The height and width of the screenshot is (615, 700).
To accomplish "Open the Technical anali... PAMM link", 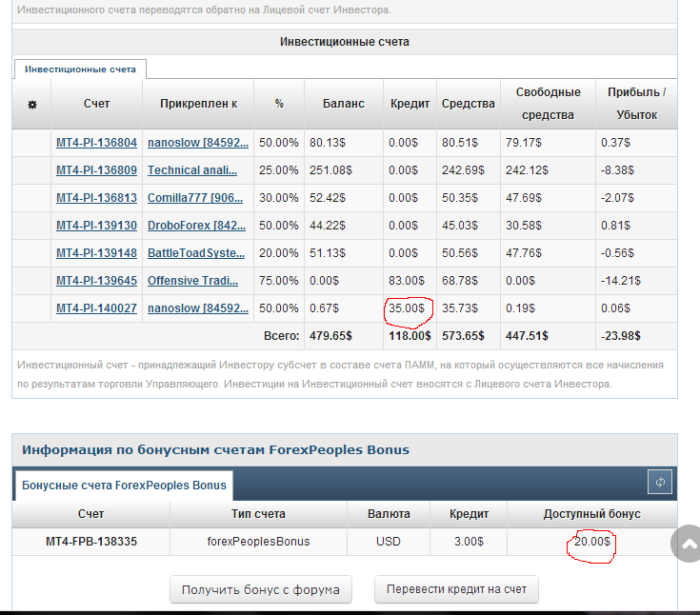I will tap(192, 170).
